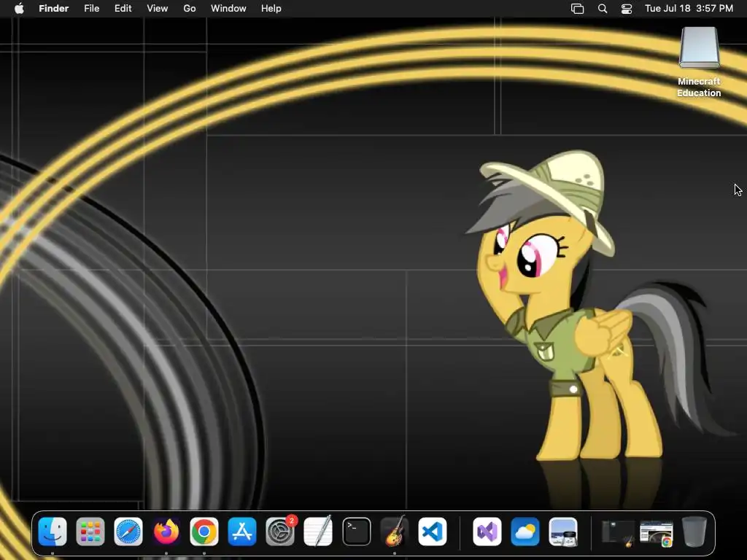The width and height of the screenshot is (747, 560).
Task: Restore minimized Chrome window thumbnail in Dock
Action: tap(657, 533)
